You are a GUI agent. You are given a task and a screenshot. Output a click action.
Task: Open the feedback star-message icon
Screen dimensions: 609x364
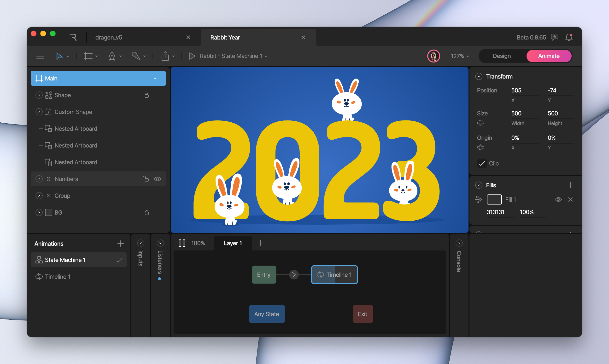tap(555, 37)
